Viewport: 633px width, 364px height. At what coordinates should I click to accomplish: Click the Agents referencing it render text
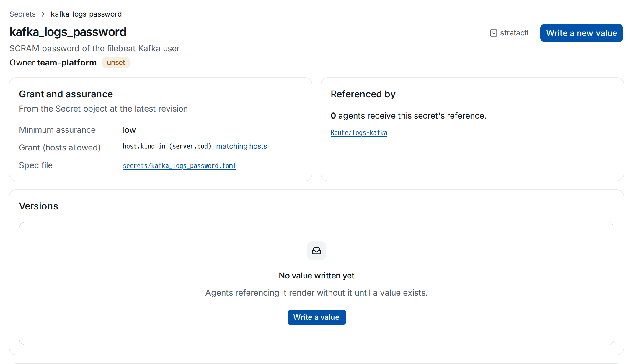tap(316, 293)
